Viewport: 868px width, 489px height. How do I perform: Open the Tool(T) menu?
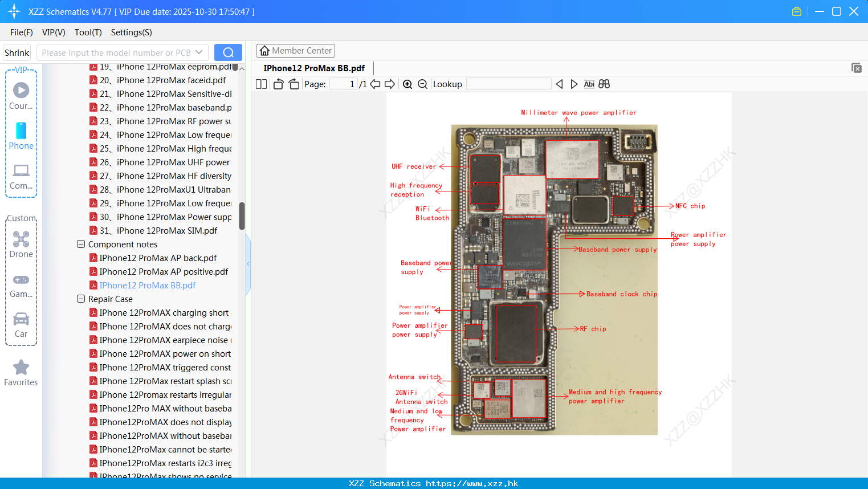[88, 32]
